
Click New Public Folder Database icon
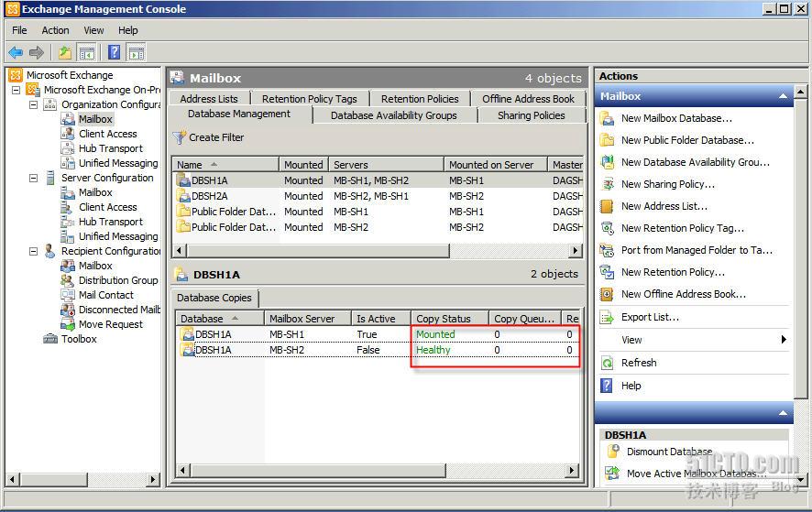[607, 140]
